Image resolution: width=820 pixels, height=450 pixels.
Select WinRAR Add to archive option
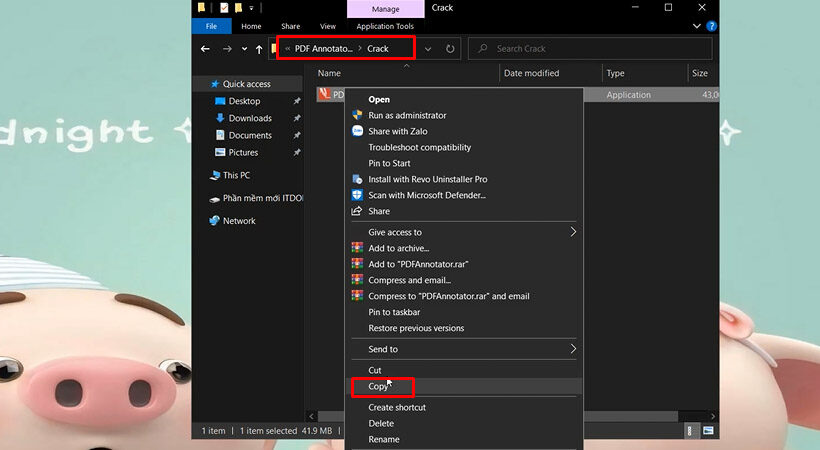398,248
